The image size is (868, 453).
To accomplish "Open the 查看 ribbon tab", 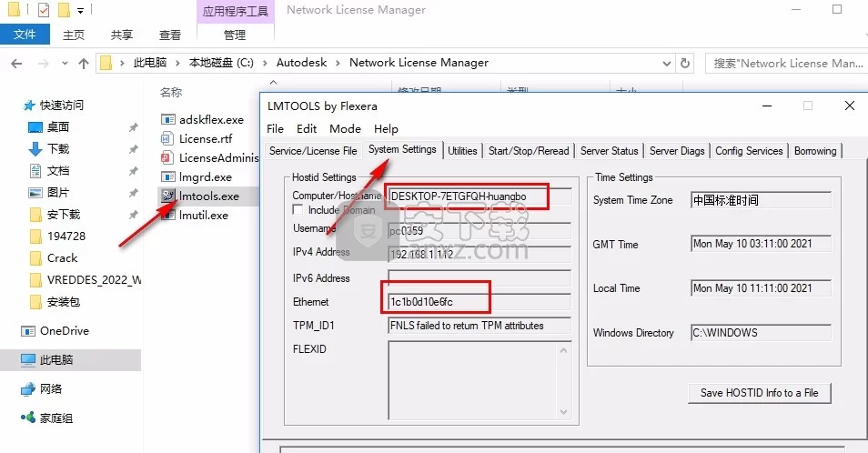I will point(170,35).
